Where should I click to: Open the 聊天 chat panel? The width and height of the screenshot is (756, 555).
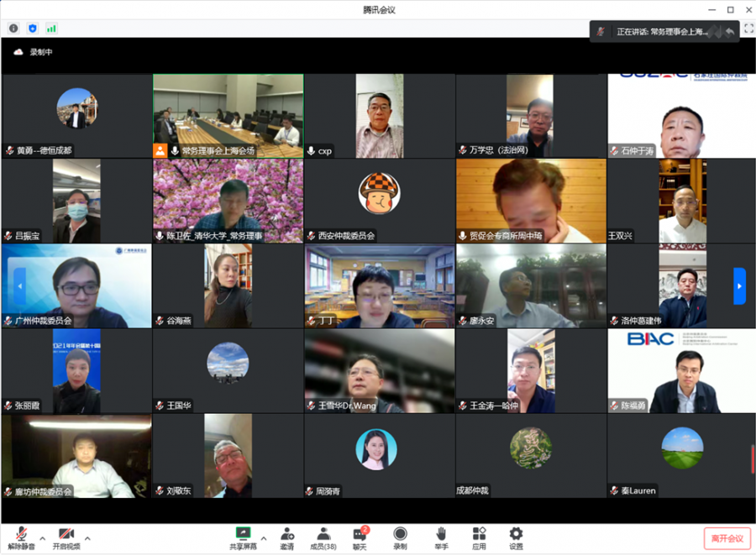(360, 537)
